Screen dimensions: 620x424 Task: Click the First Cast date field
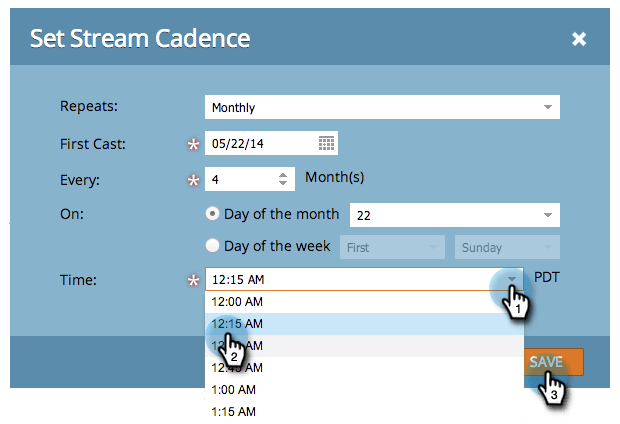260,143
